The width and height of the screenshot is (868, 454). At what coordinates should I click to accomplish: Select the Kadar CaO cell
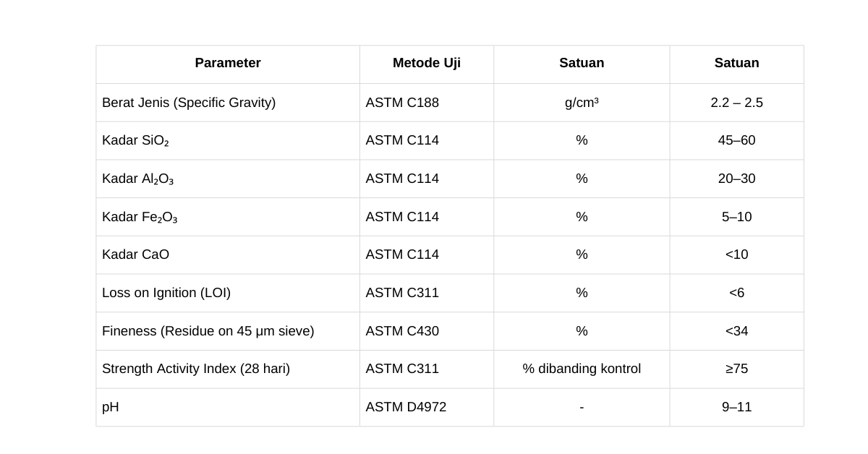pyautogui.click(x=136, y=254)
